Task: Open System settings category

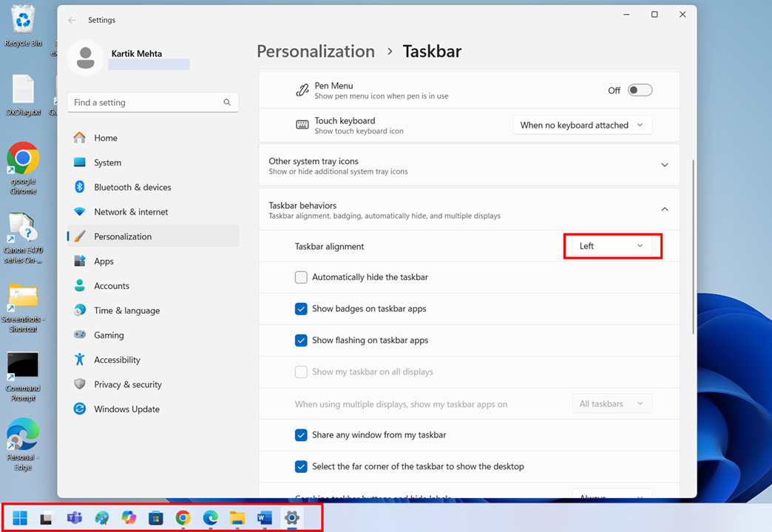Action: pyautogui.click(x=152, y=163)
